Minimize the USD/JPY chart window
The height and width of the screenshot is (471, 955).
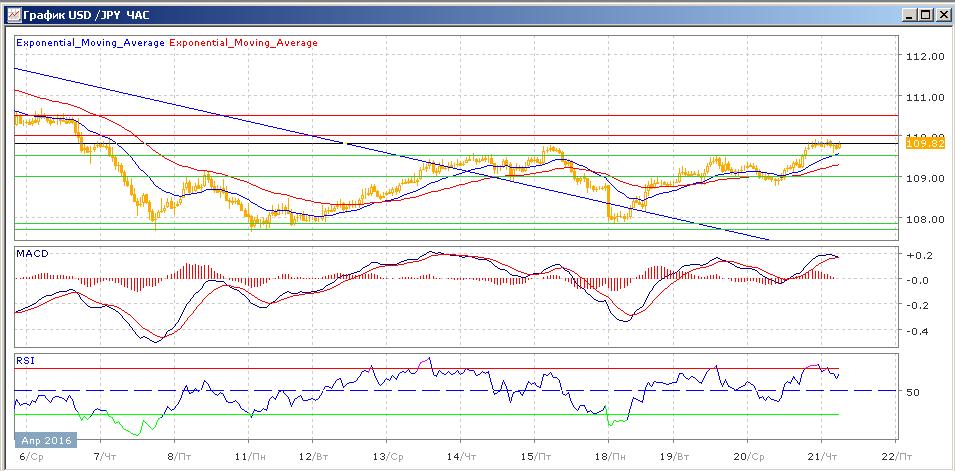pyautogui.click(x=908, y=14)
